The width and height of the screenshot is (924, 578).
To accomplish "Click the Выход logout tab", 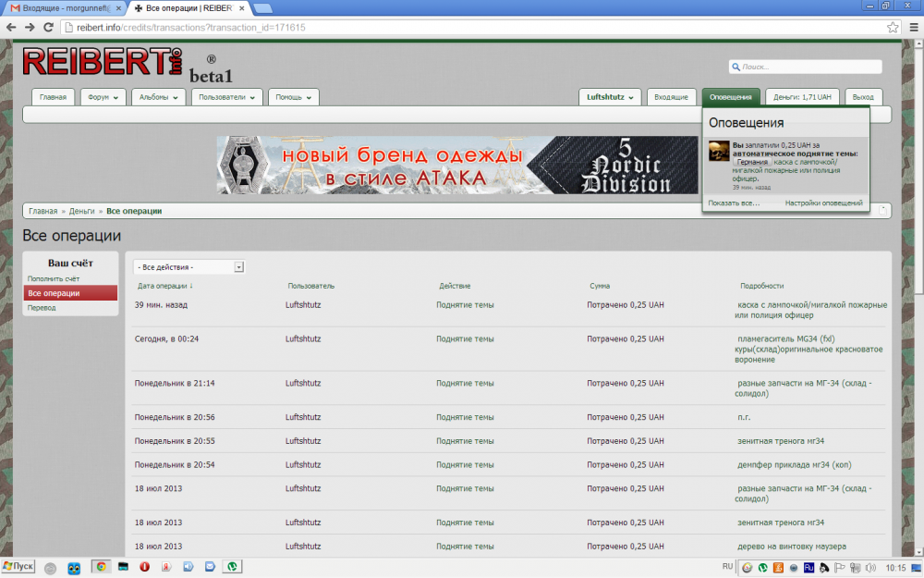I will pyautogui.click(x=863, y=97).
